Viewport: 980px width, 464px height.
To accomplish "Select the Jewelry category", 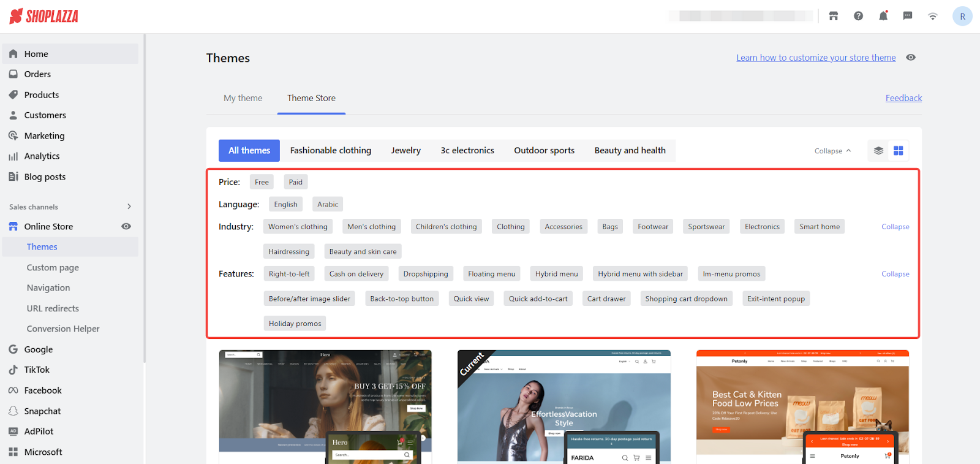I will point(406,151).
